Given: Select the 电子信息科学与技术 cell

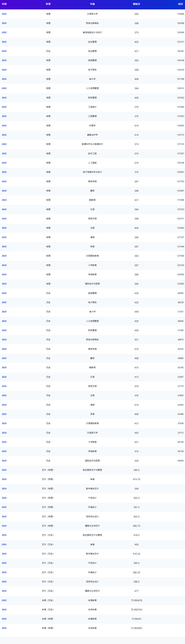Looking at the screenshot, I should (92, 172).
